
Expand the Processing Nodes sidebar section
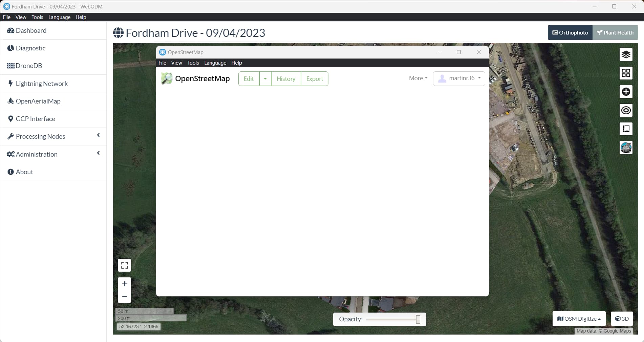pyautogui.click(x=98, y=136)
